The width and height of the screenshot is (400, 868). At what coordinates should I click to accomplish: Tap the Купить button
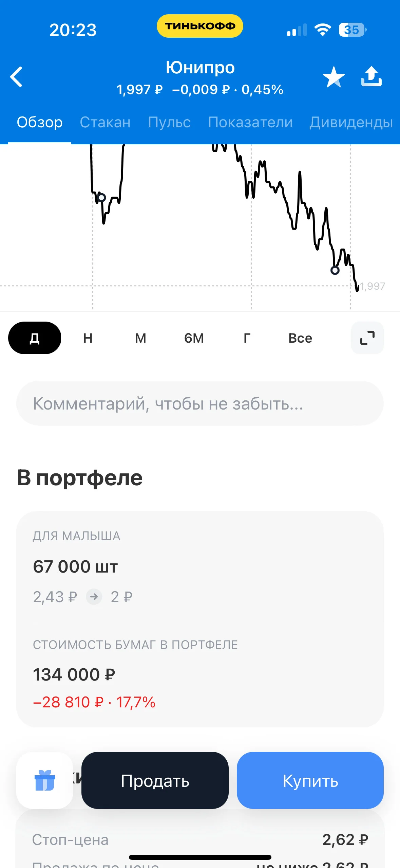click(x=310, y=780)
